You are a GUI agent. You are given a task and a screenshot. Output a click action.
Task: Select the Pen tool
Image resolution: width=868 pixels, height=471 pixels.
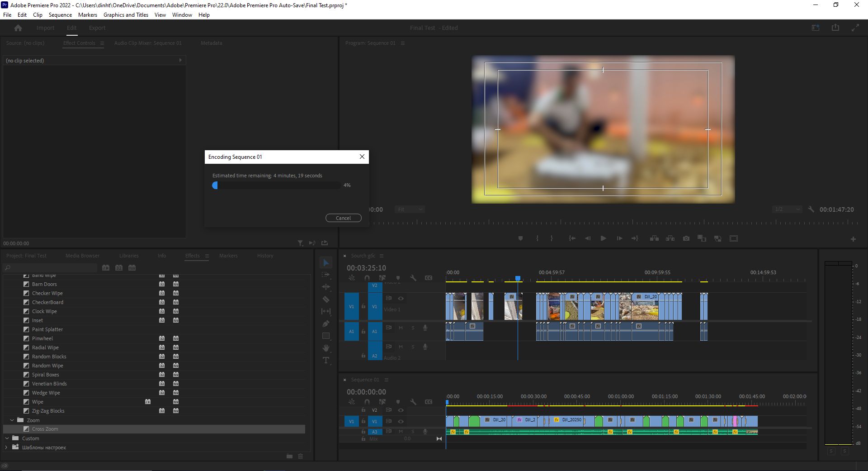(326, 324)
